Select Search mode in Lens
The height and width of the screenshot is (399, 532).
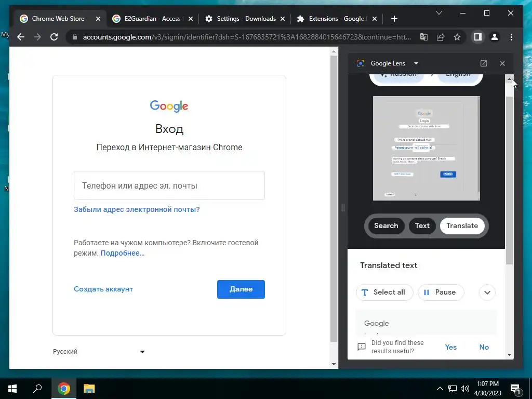tap(386, 225)
